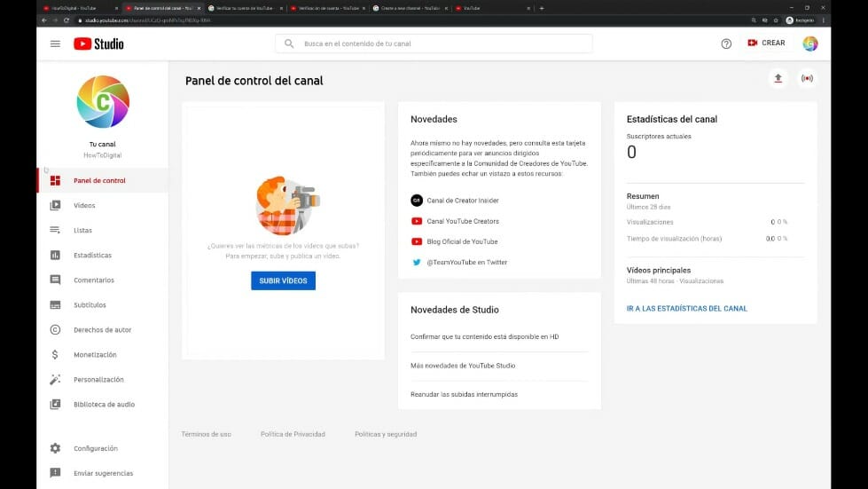Switch to the last YouTube tab
Screen dimensions: 868x489
(x=491, y=8)
